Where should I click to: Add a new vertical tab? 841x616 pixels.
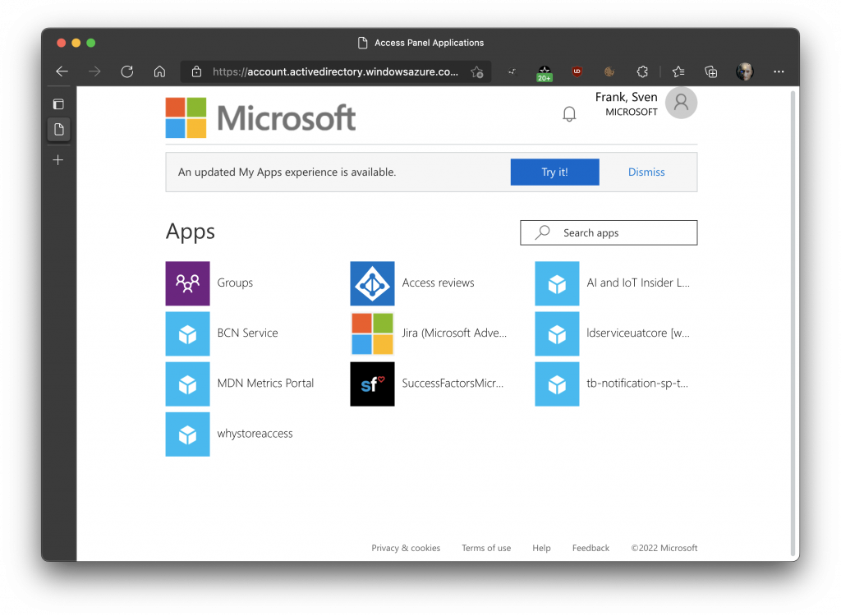point(58,160)
